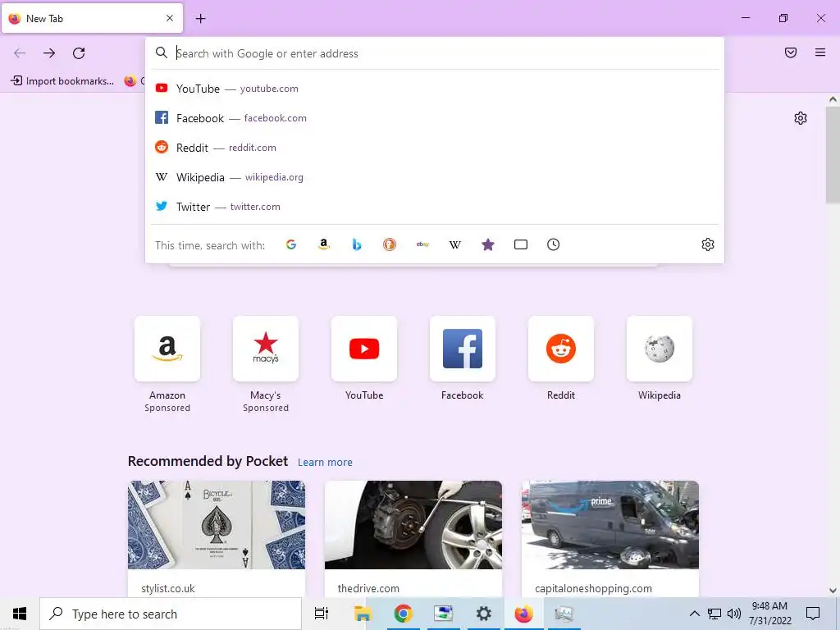Open the Windows Start menu

[20, 614]
